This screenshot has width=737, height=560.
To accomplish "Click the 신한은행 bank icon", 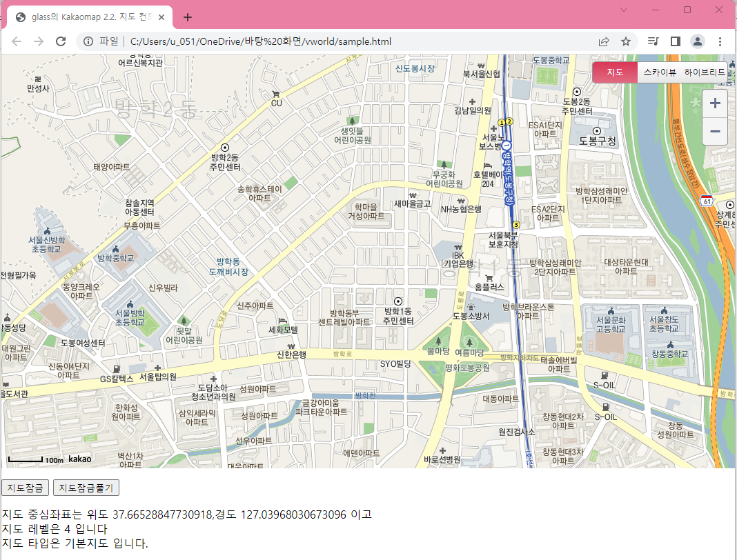I will pos(291,346).
